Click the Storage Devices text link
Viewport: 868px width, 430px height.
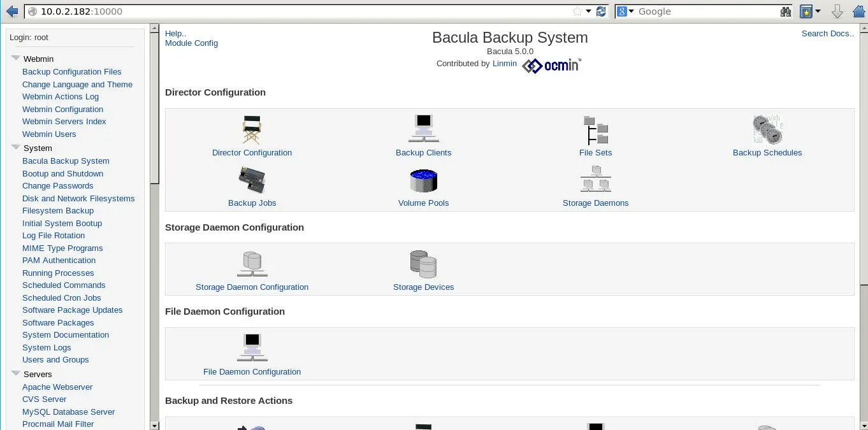(424, 287)
